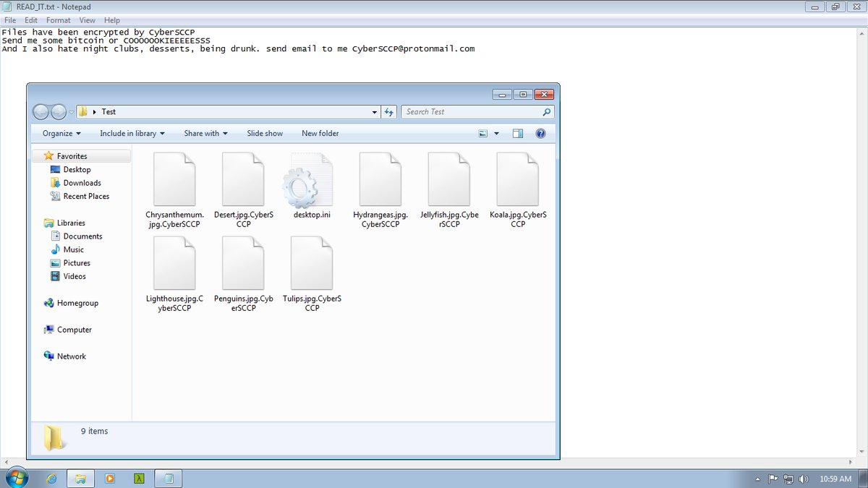Go forward in the Explorer window
The width and height of the screenshot is (868, 488).
tap(58, 112)
